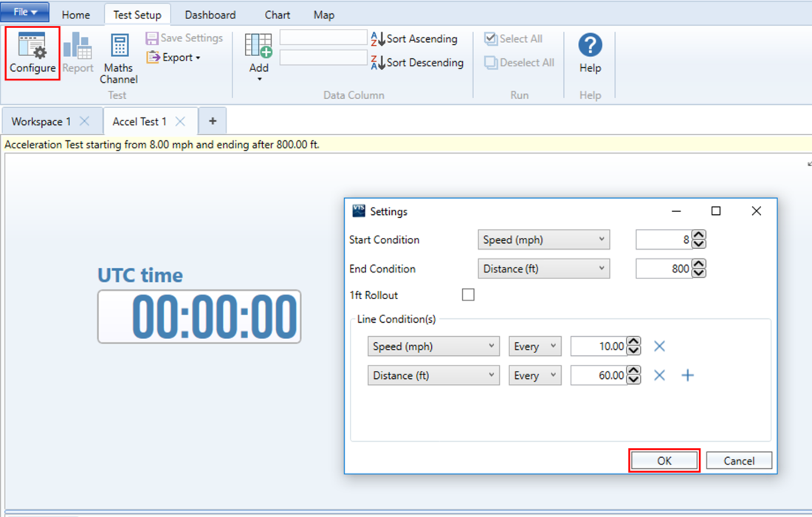Decrease the 60.00 distance interval value

click(x=634, y=380)
